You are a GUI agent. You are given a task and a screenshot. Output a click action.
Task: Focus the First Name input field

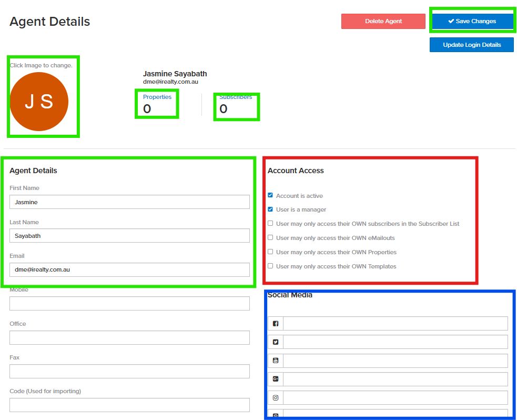click(x=129, y=202)
